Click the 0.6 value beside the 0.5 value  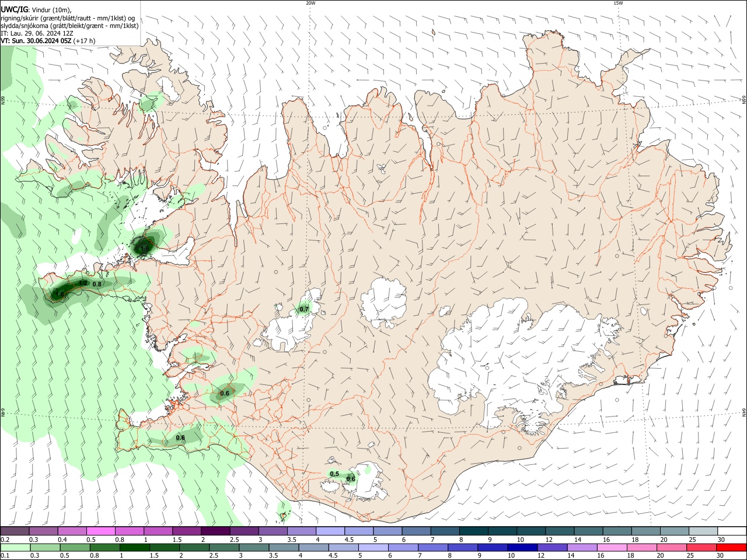click(x=351, y=480)
